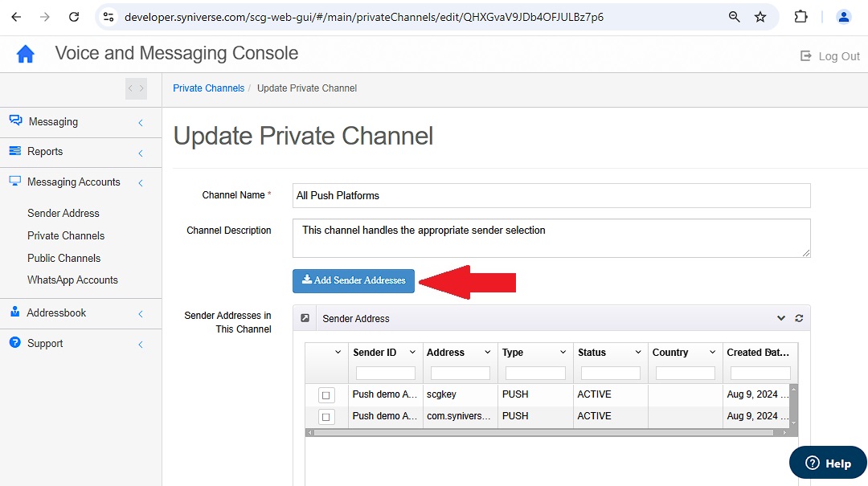The image size is (868, 486).
Task: Follow the Private Channels breadcrumb link
Action: tap(208, 88)
